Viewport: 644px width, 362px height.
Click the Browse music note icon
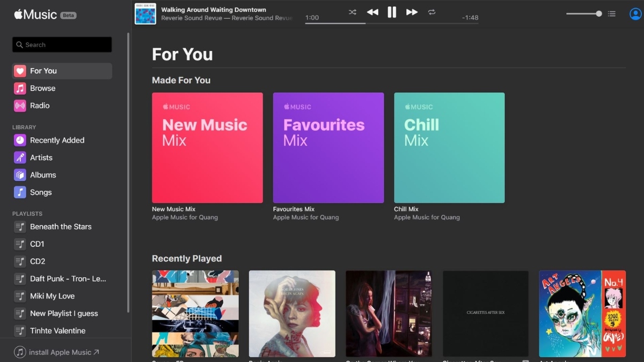(20, 88)
